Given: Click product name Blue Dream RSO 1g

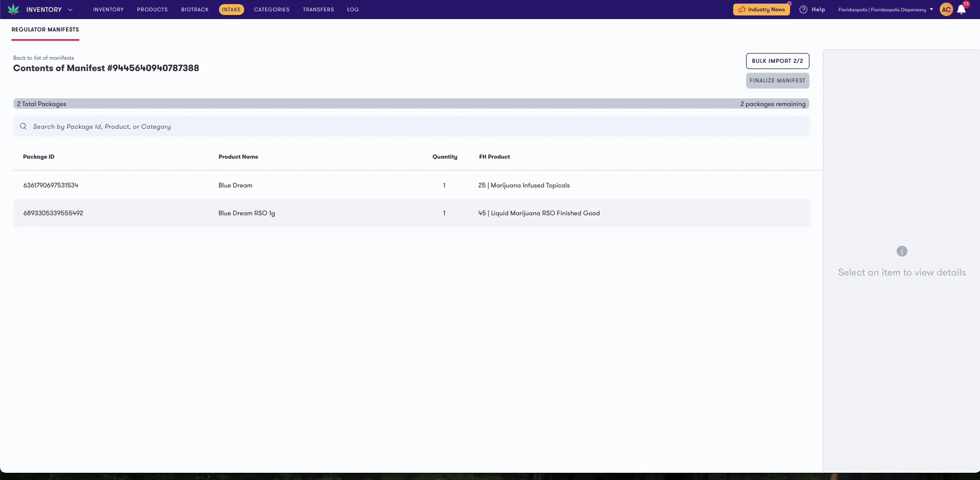Looking at the screenshot, I should (x=246, y=213).
